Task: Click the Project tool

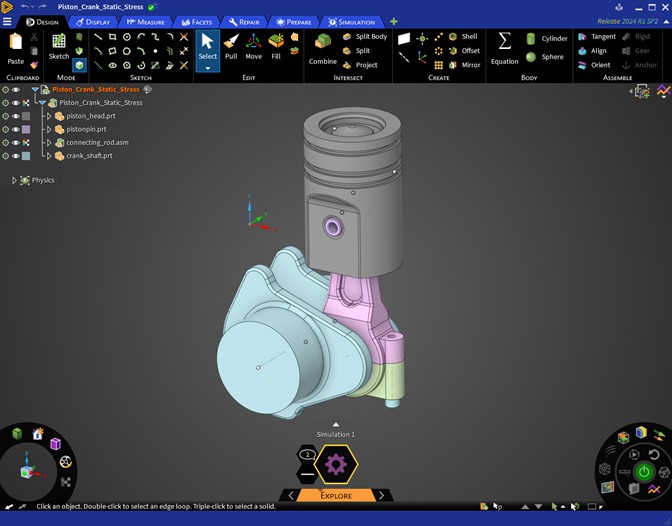Action: click(360, 65)
